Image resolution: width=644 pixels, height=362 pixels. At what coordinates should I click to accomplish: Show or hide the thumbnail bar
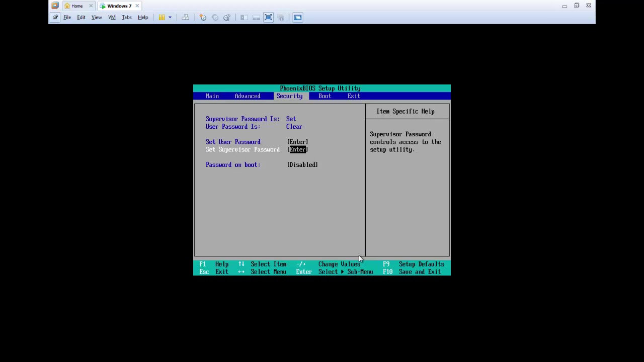(x=256, y=18)
